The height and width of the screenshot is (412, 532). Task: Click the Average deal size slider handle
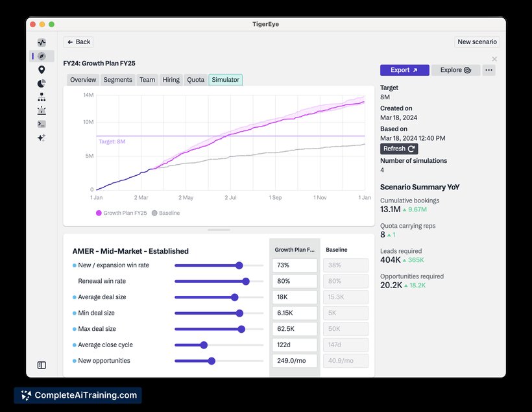pyautogui.click(x=234, y=297)
